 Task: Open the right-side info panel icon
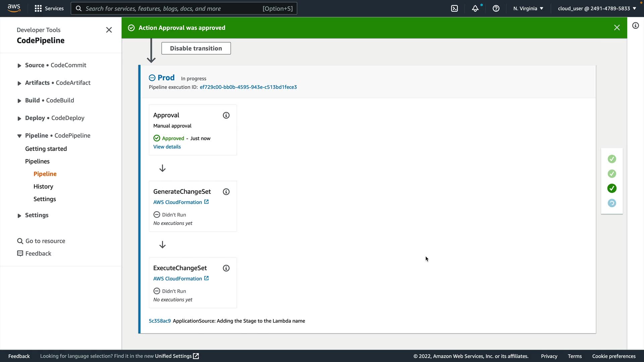[x=635, y=26]
